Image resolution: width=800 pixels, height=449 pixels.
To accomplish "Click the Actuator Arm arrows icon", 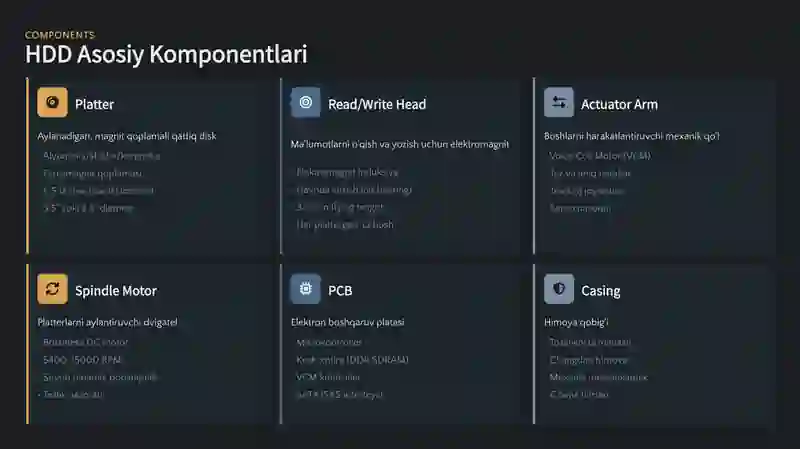I will tap(559, 103).
